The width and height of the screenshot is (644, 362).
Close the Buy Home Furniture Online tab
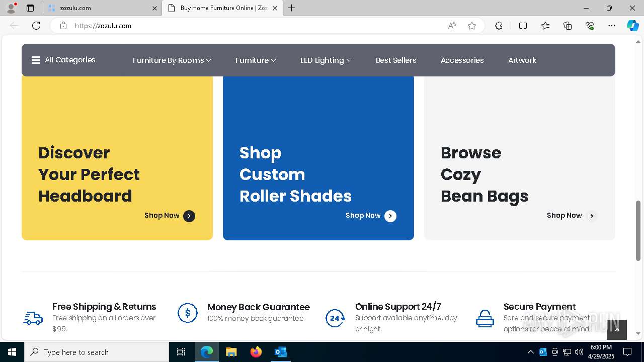275,8
